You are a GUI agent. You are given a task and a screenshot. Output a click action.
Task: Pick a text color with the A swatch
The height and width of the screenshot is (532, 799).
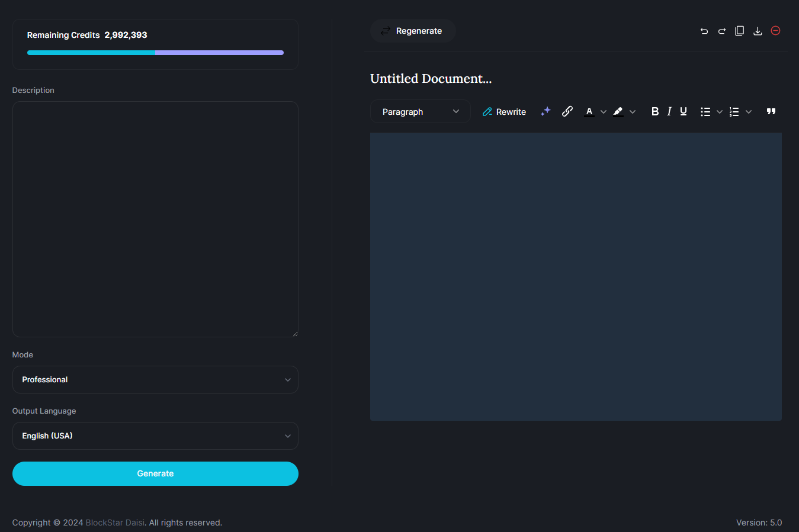pos(589,111)
